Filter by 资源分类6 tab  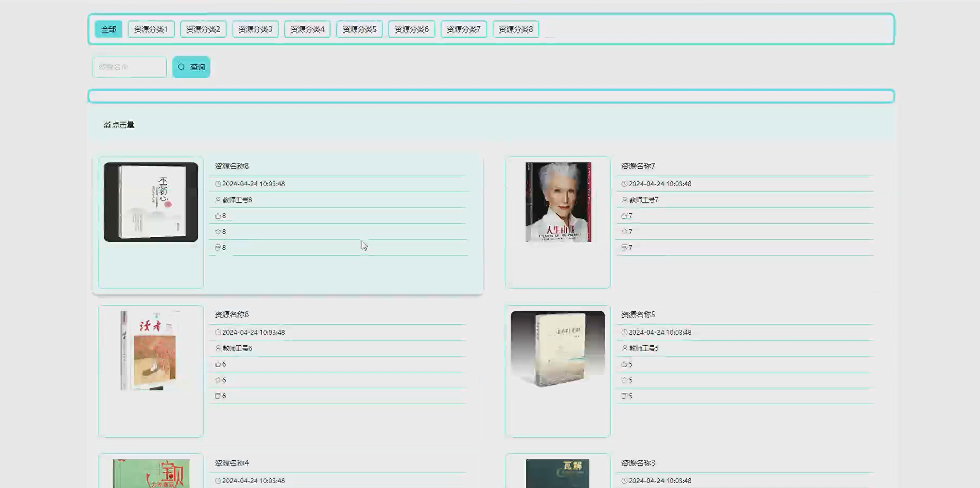coord(412,29)
